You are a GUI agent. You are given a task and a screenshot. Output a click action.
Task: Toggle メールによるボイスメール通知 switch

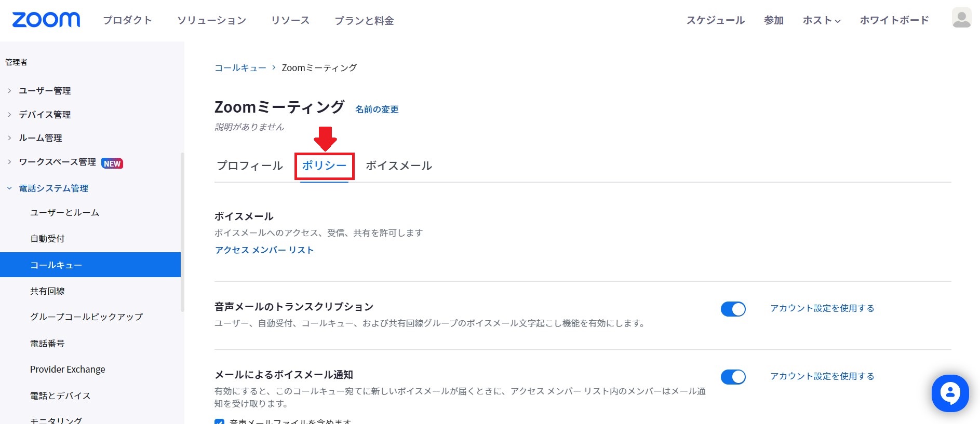[x=733, y=377]
